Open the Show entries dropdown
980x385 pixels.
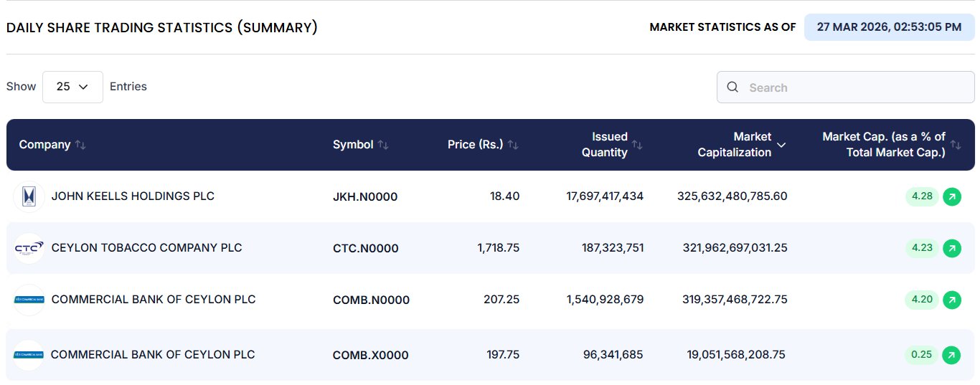[x=72, y=87]
